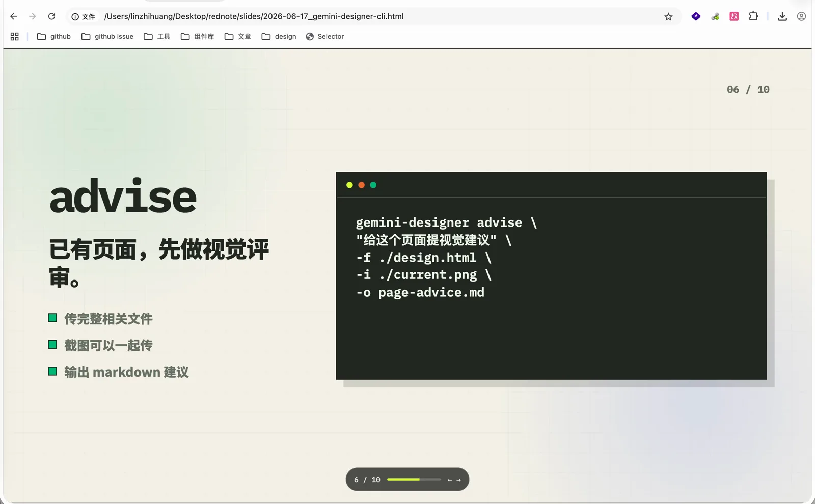The height and width of the screenshot is (504, 815).
Task: Click the green terminal window dot
Action: pos(373,185)
